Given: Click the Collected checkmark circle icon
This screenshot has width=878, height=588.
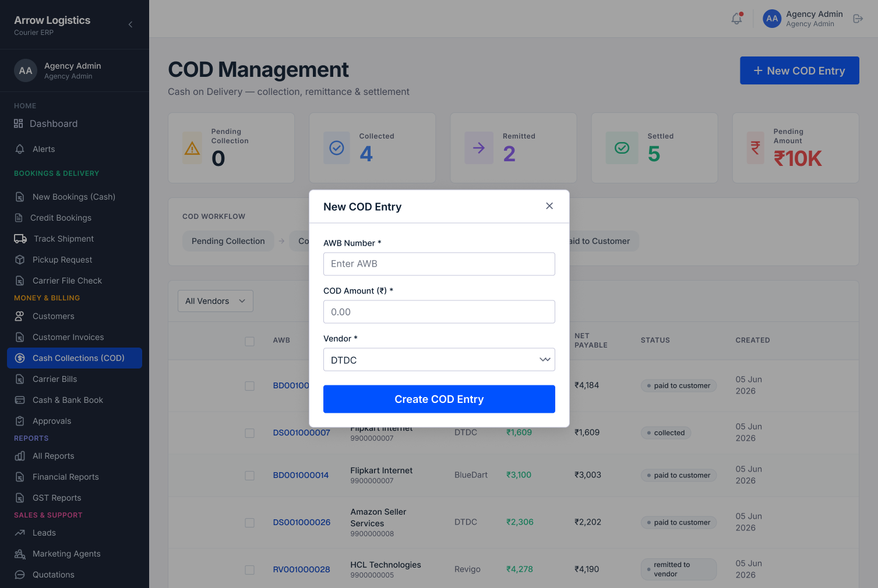Looking at the screenshot, I should [x=337, y=148].
